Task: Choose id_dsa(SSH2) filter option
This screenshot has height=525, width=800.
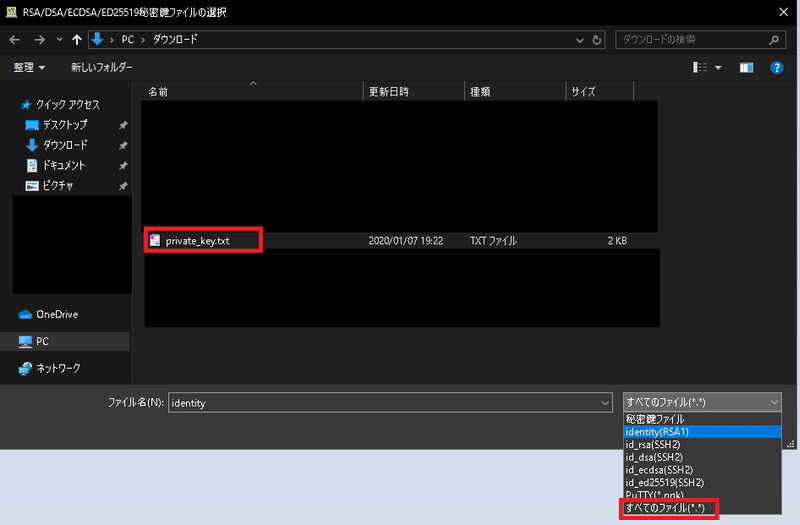Action: pyautogui.click(x=702, y=457)
